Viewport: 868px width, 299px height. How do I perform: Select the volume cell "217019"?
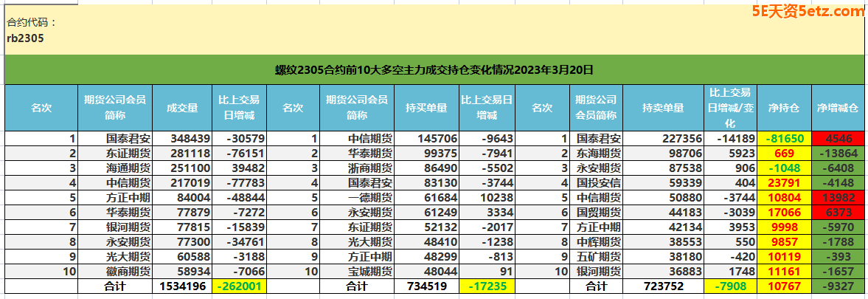tap(182, 183)
